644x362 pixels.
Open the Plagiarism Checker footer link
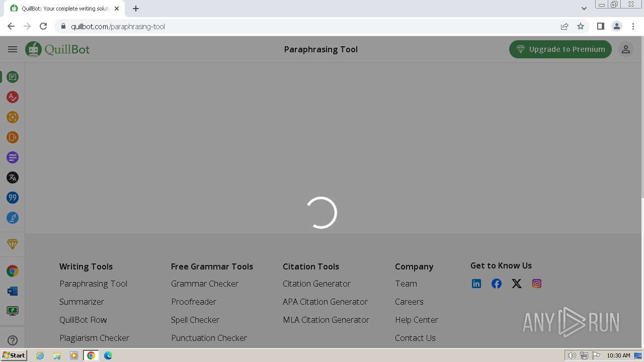pyautogui.click(x=94, y=338)
